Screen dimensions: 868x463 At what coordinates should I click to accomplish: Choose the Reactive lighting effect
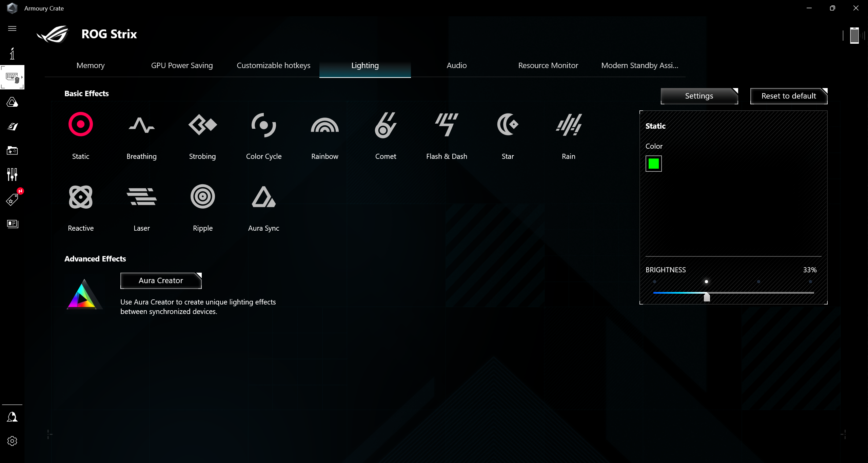[81, 197]
